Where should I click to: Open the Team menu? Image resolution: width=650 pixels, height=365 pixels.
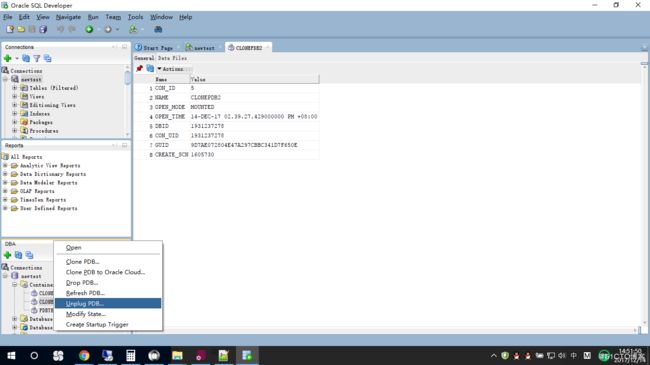113,17
